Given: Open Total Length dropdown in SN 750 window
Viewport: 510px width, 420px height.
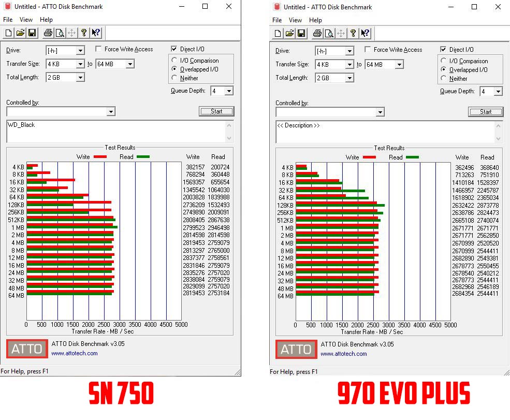Looking at the screenshot, I should [80, 78].
